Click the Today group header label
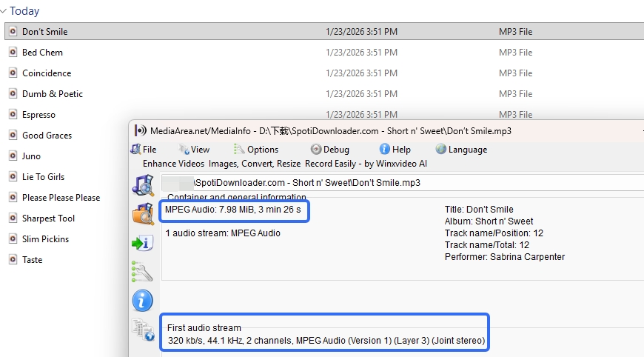This screenshot has width=644, height=357. tap(24, 11)
